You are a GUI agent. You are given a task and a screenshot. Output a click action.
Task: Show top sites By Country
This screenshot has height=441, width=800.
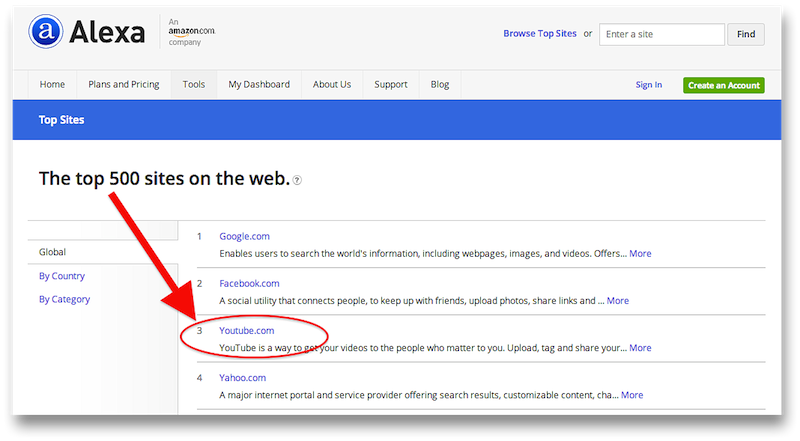[62, 276]
